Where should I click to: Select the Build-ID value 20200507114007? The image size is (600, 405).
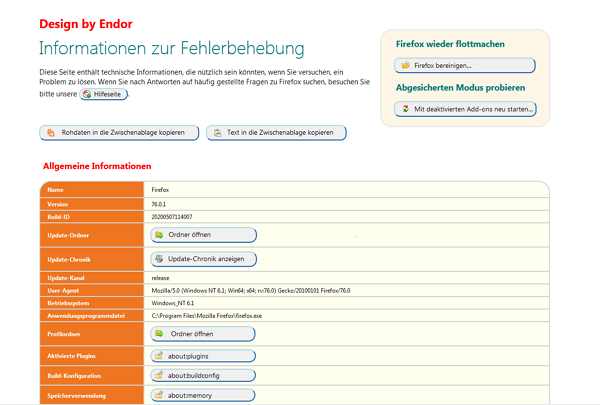click(172, 217)
